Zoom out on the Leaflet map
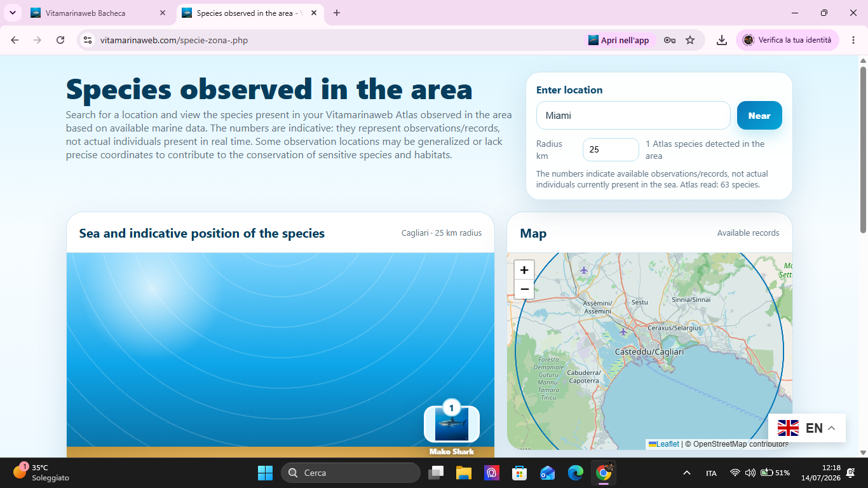This screenshot has height=488, width=868. (524, 289)
